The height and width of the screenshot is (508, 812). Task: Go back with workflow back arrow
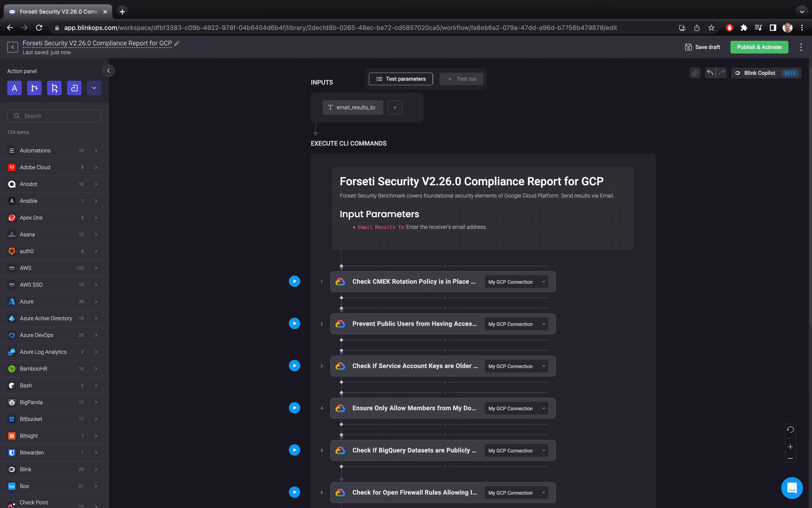13,47
